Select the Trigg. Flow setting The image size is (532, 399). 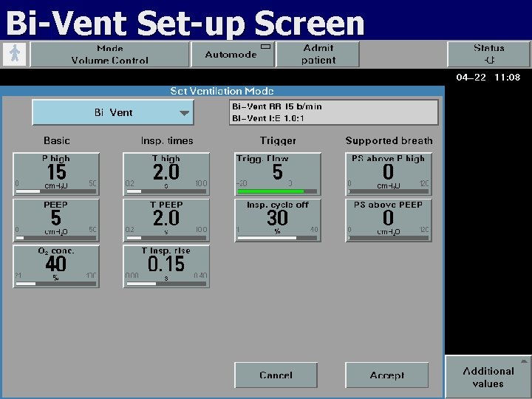(x=278, y=174)
